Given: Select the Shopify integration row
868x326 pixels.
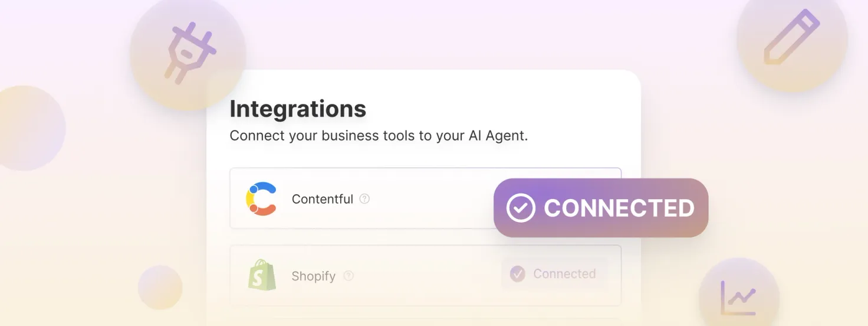Looking at the screenshot, I should click(x=425, y=276).
